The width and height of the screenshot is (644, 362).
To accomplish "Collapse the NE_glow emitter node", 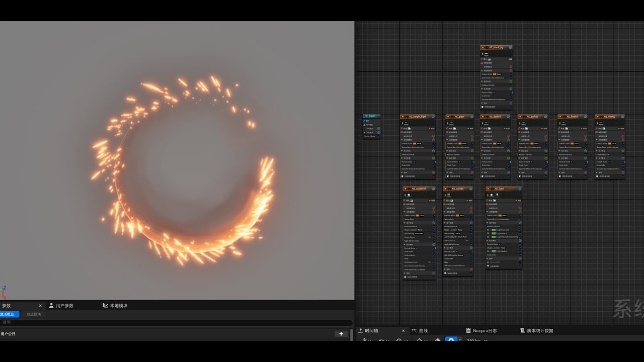I will (448, 117).
